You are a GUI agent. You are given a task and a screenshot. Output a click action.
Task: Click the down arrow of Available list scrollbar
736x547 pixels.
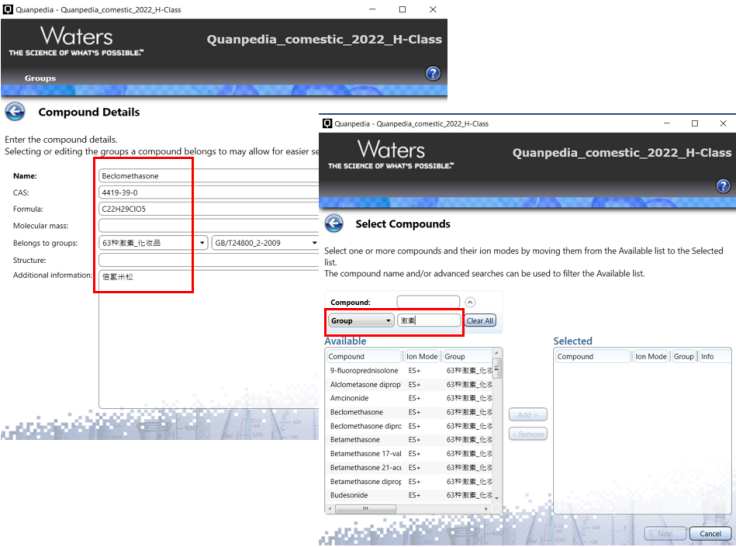[497, 498]
